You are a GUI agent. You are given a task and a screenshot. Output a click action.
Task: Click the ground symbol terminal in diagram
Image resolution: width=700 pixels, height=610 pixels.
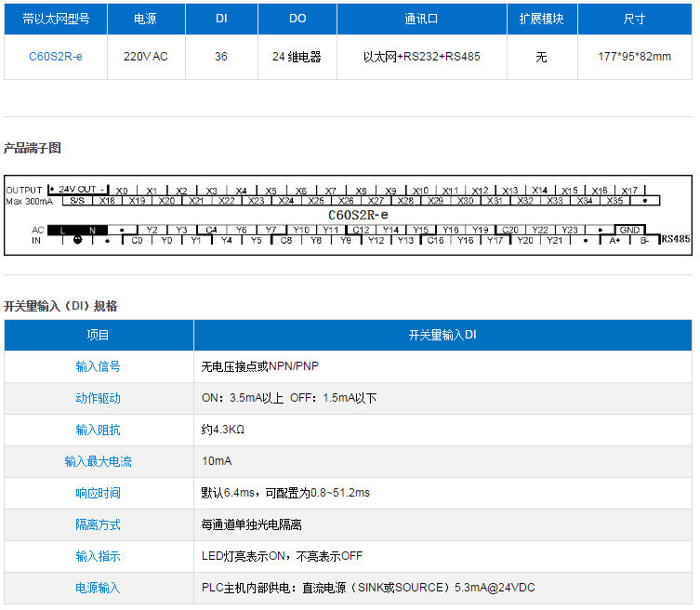[78, 240]
